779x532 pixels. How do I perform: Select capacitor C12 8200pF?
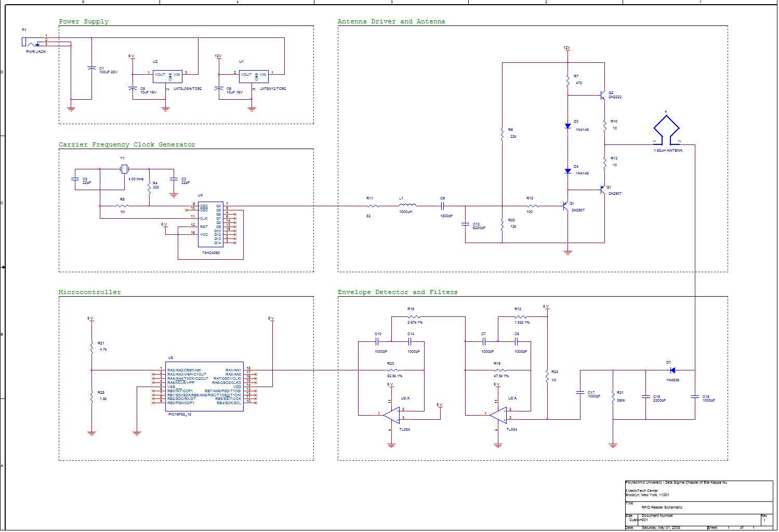tap(465, 224)
